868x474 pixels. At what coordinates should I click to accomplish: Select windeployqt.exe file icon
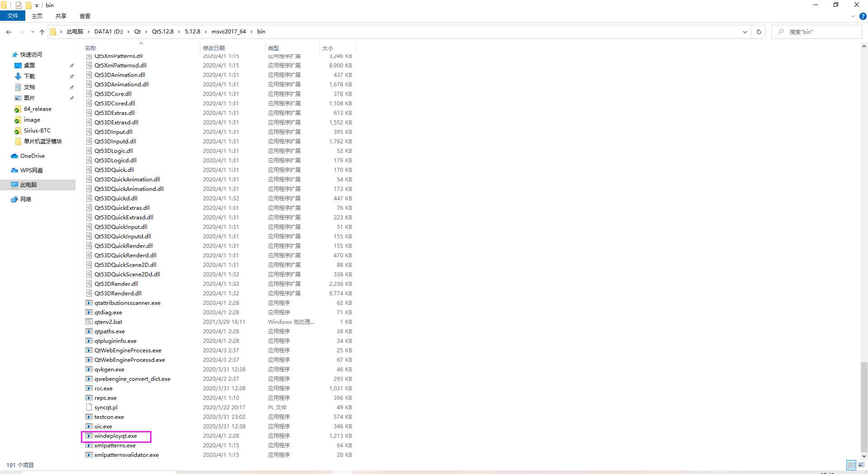coord(89,436)
